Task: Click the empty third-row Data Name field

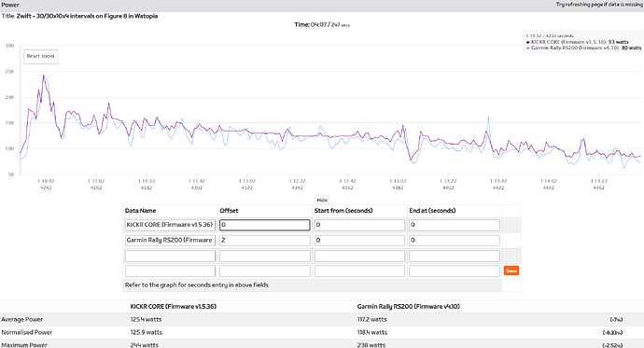Action: point(170,256)
